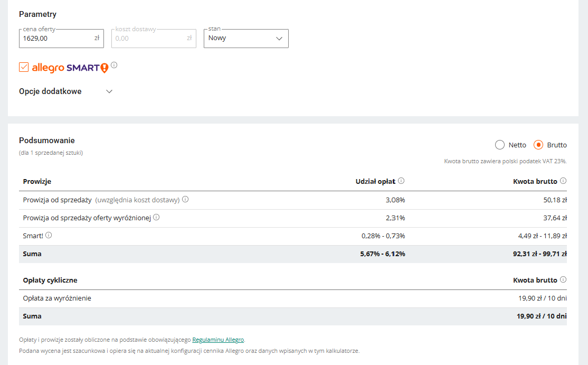
Task: Open the 'stan' dropdown showing Nowy
Action: [246, 39]
